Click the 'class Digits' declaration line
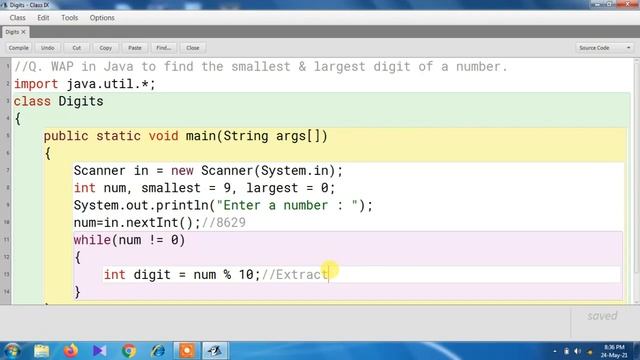This screenshot has width=640, height=360. [x=58, y=101]
